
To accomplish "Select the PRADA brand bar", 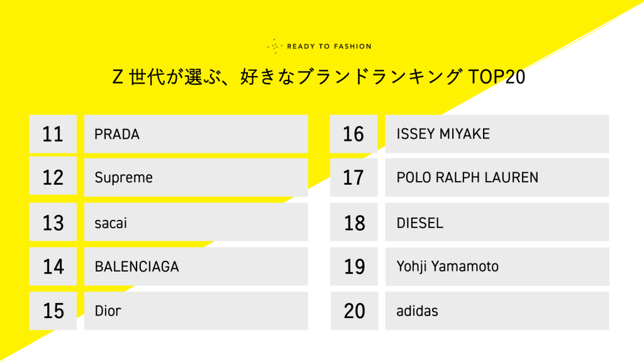I will pyautogui.click(x=196, y=134).
